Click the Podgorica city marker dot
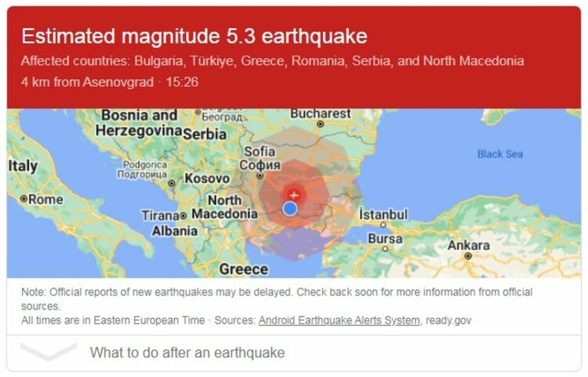This screenshot has height=377, width=588. tap(172, 183)
